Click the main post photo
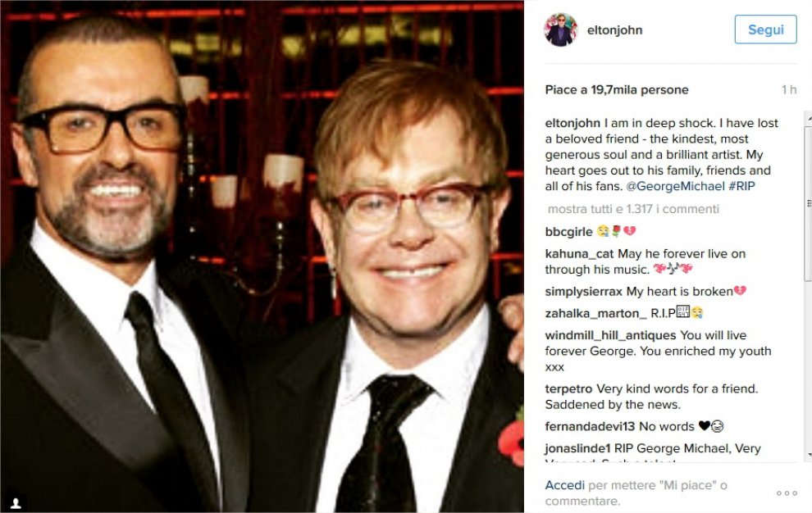Image resolution: width=812 pixels, height=513 pixels. 262,256
